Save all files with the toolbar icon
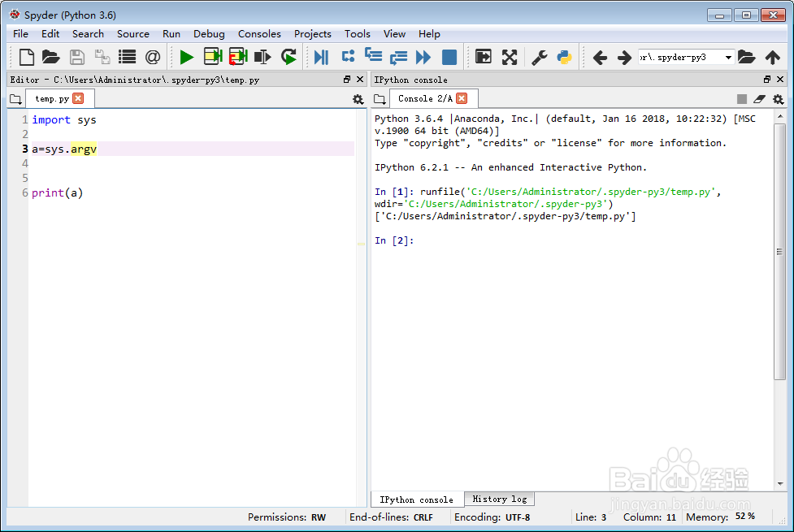This screenshot has height=532, width=794. pos(102,57)
